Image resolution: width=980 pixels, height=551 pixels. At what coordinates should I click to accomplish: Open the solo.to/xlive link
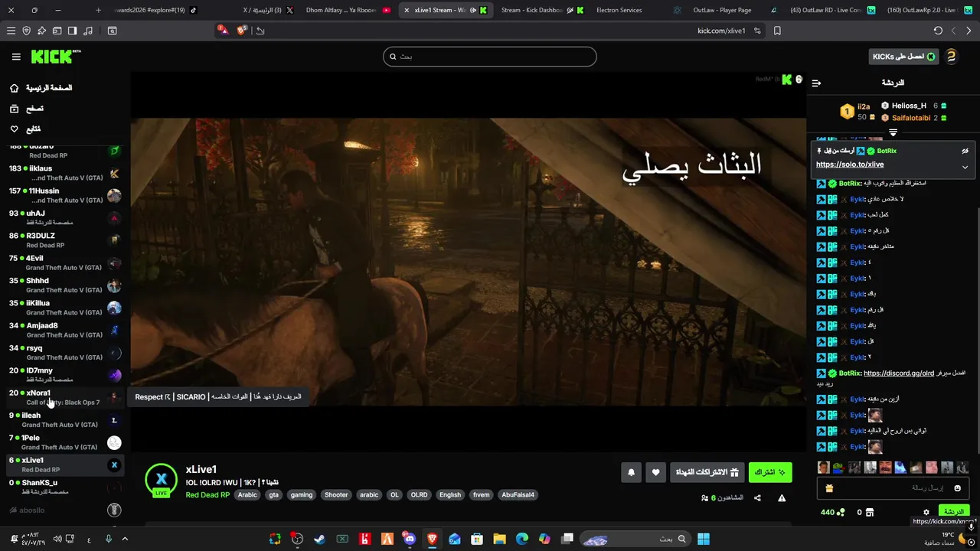850,165
